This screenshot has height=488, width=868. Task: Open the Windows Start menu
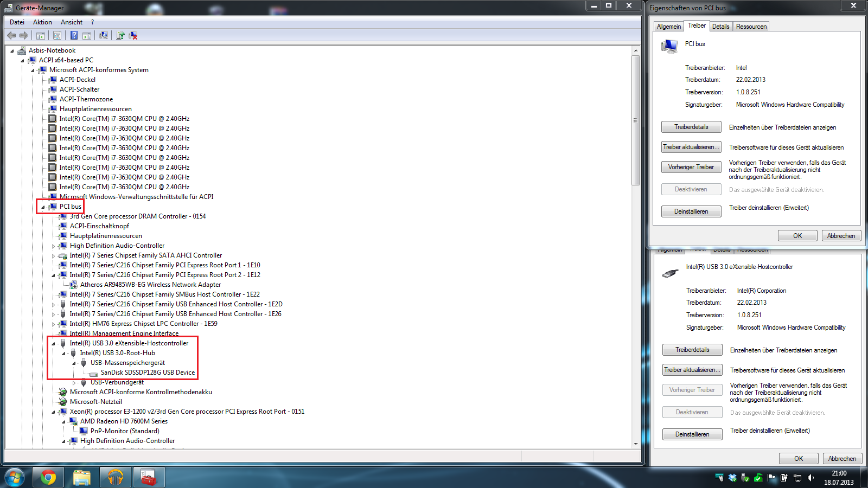[15, 478]
